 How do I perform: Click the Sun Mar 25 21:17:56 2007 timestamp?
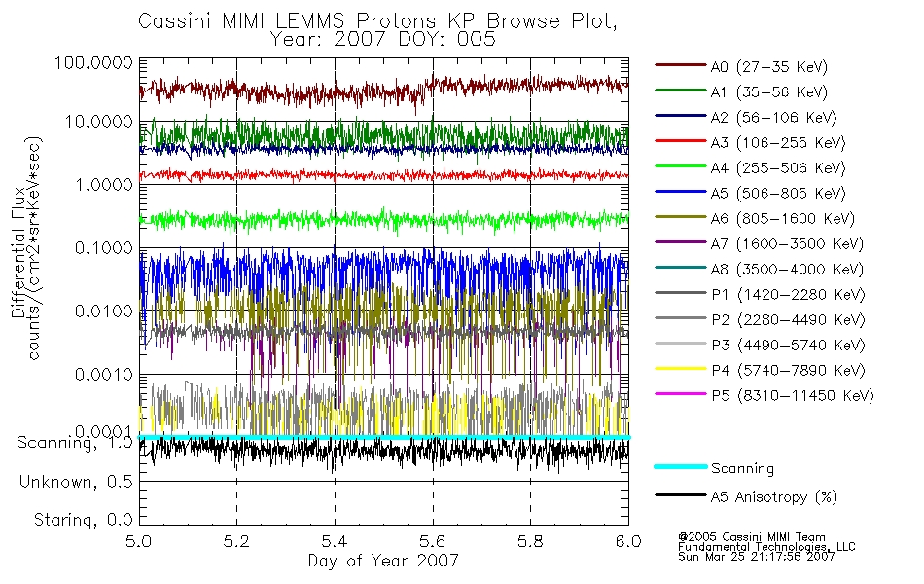(x=756, y=557)
